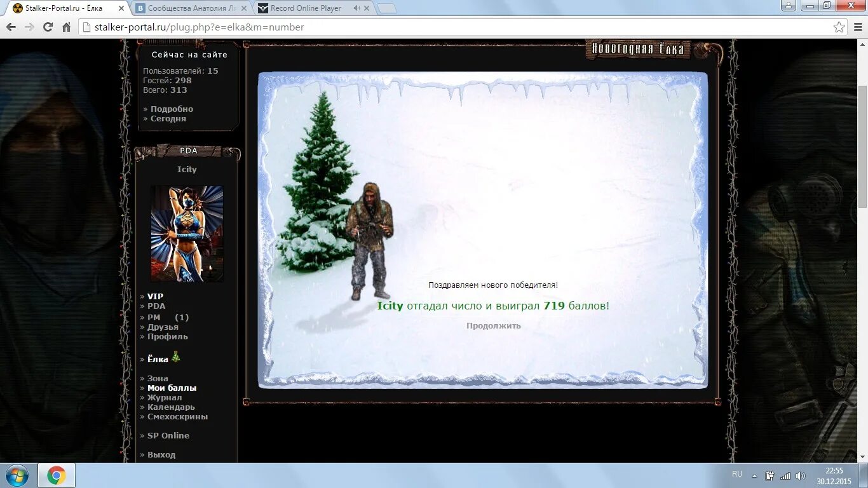This screenshot has width=868, height=488.
Task: Open the Windows Start button
Action: tap(17, 475)
